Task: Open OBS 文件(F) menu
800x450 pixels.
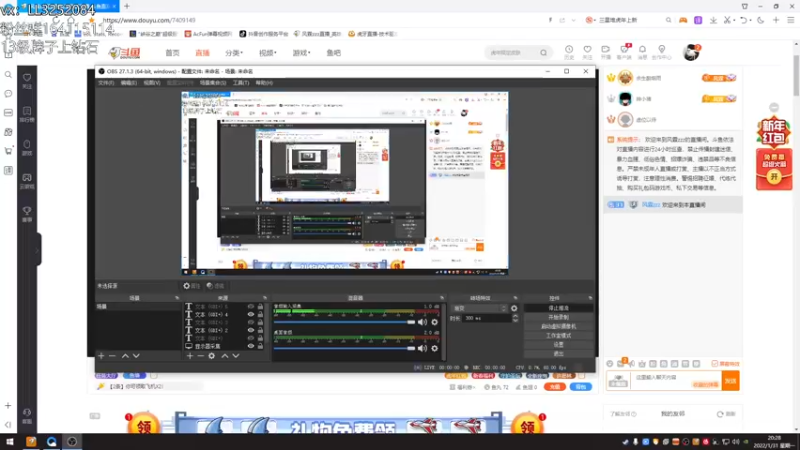Action: [x=106, y=83]
